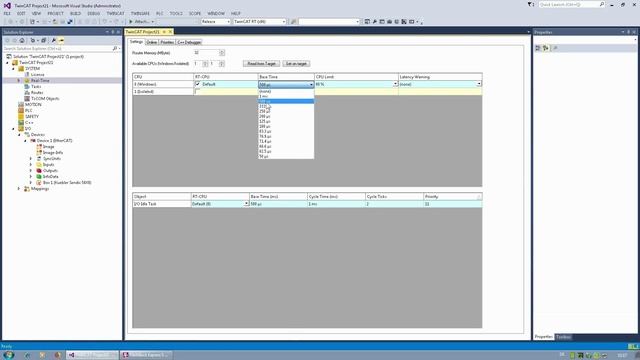Select the TcCOM Objects node

click(45, 99)
